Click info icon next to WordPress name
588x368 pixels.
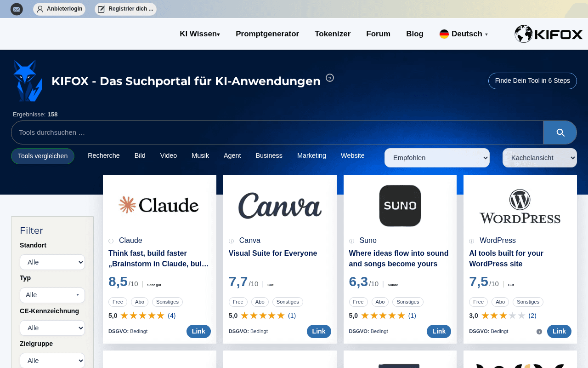(x=472, y=241)
